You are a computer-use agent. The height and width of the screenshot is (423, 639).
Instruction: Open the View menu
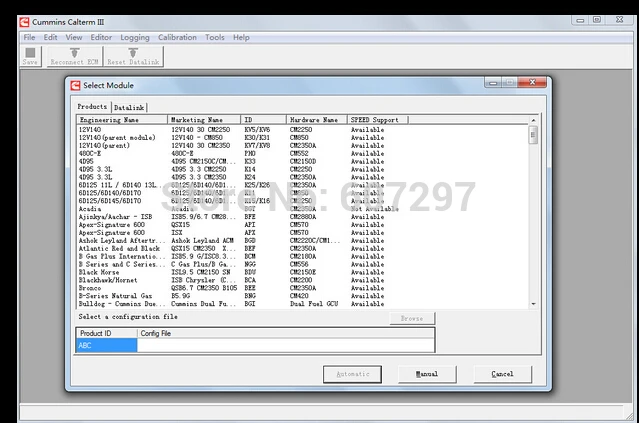[74, 37]
